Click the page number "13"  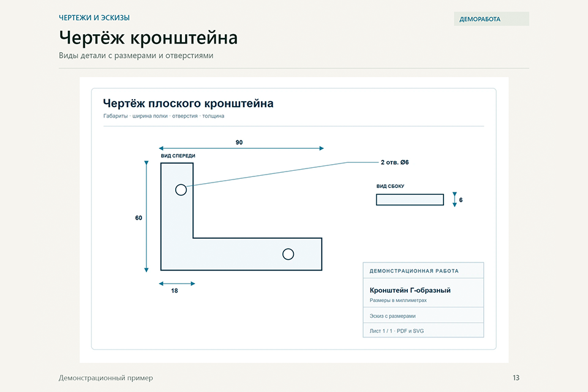tap(516, 378)
